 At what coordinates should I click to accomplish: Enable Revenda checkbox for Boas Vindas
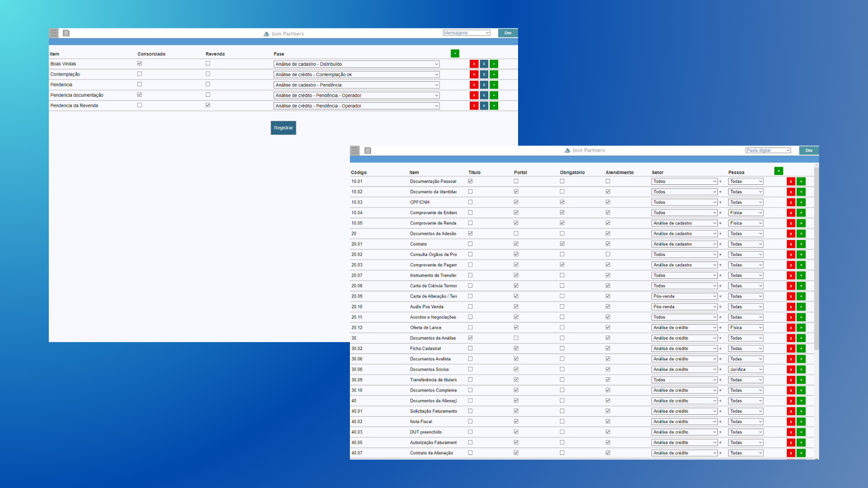click(208, 64)
